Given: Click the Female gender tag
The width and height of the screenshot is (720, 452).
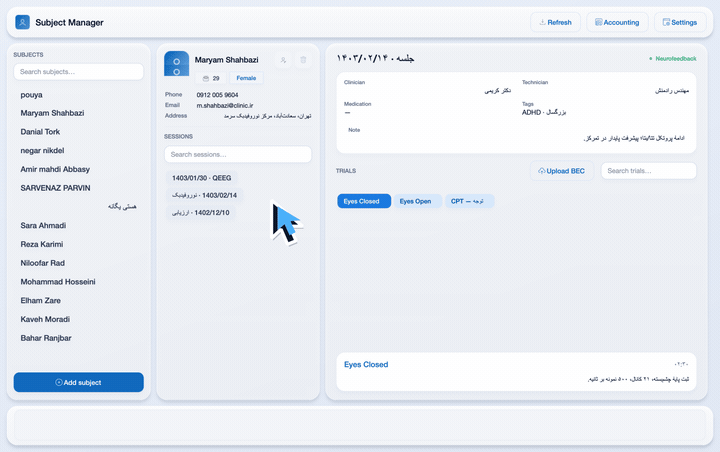Looking at the screenshot, I should pos(247,78).
